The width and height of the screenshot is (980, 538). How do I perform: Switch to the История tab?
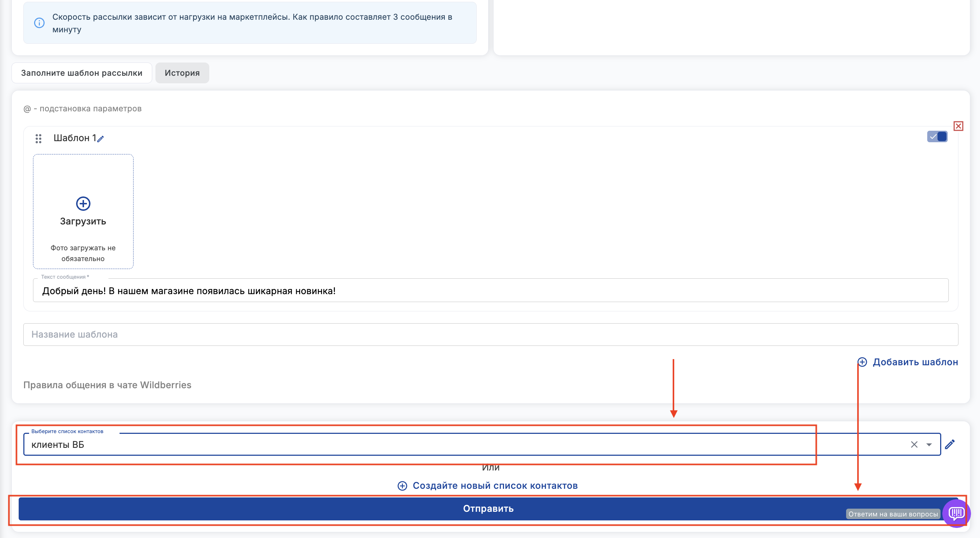pyautogui.click(x=182, y=73)
